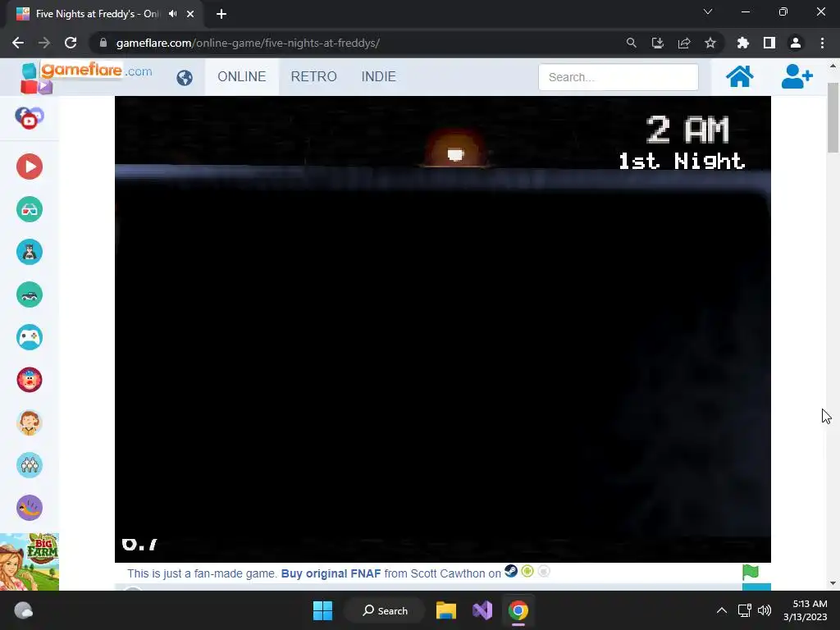Click the green report flag icon
Image resolution: width=840 pixels, height=630 pixels.
(x=751, y=572)
